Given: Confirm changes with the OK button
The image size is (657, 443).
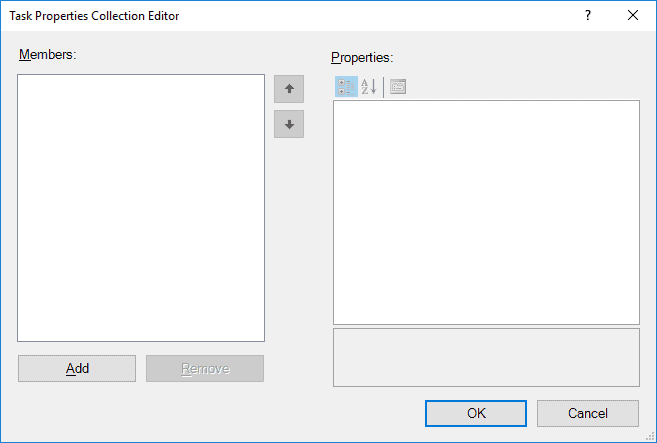Looking at the screenshot, I should [476, 413].
